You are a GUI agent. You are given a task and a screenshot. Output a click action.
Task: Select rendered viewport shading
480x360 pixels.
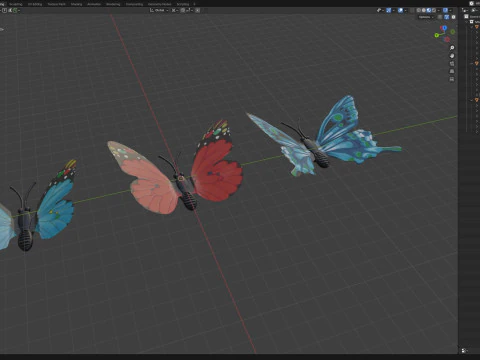(434, 10)
